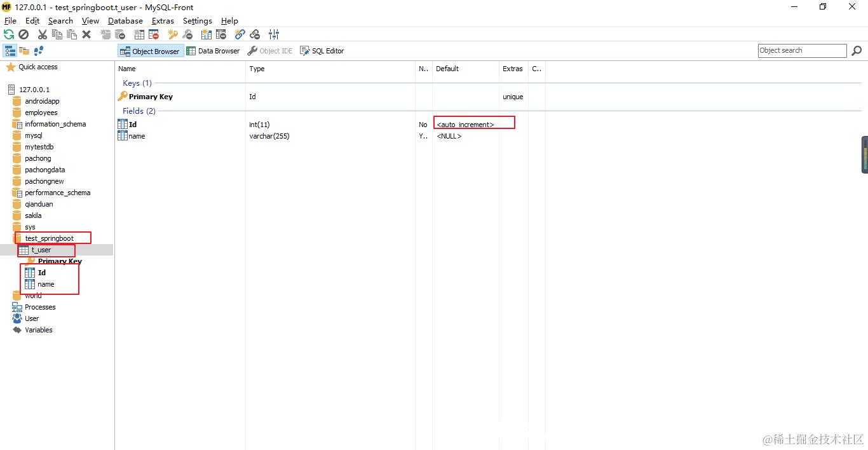
Task: Click the New Database toolbar icon
Action: [105, 34]
